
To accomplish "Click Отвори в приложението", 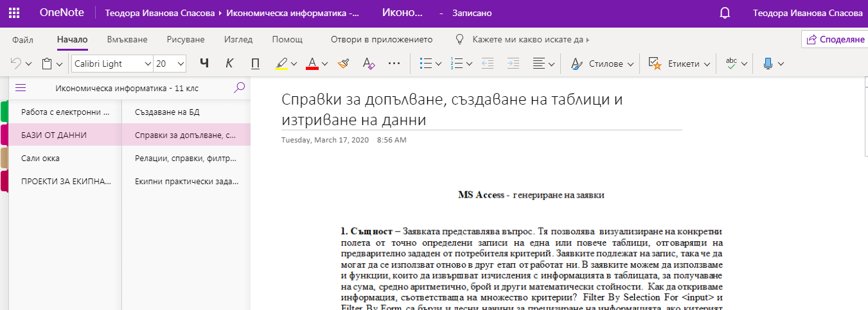I will click(x=382, y=39).
